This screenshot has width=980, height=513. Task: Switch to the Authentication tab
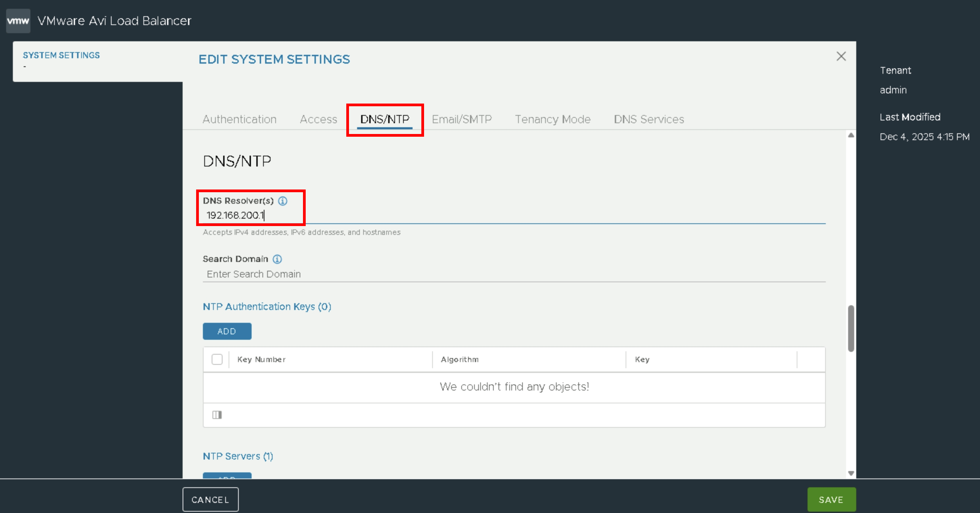pyautogui.click(x=239, y=119)
